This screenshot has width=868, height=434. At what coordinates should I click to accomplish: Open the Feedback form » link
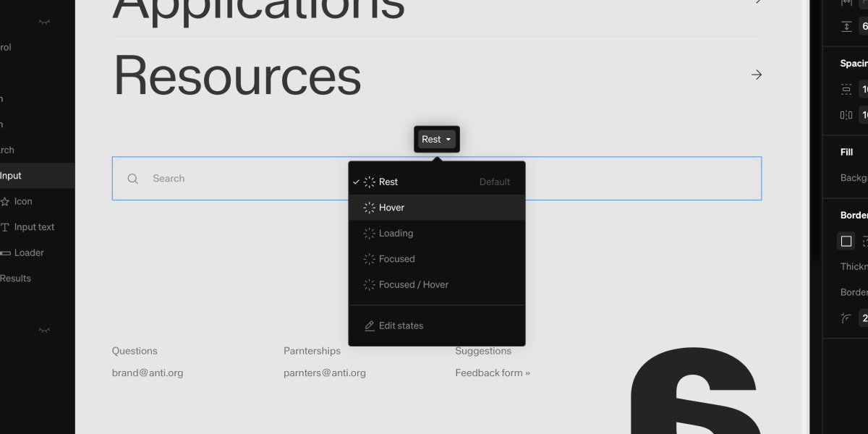(493, 373)
